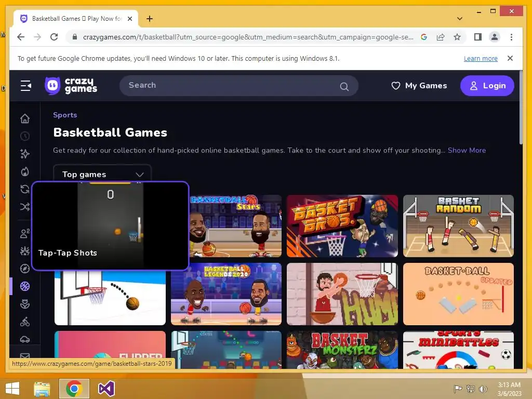532x399 pixels.
Task: Select the Basketball Games browser tab
Action: 76,19
